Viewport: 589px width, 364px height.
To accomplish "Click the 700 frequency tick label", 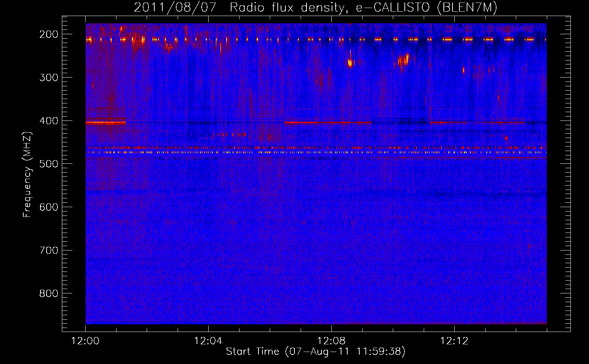I will click(49, 250).
